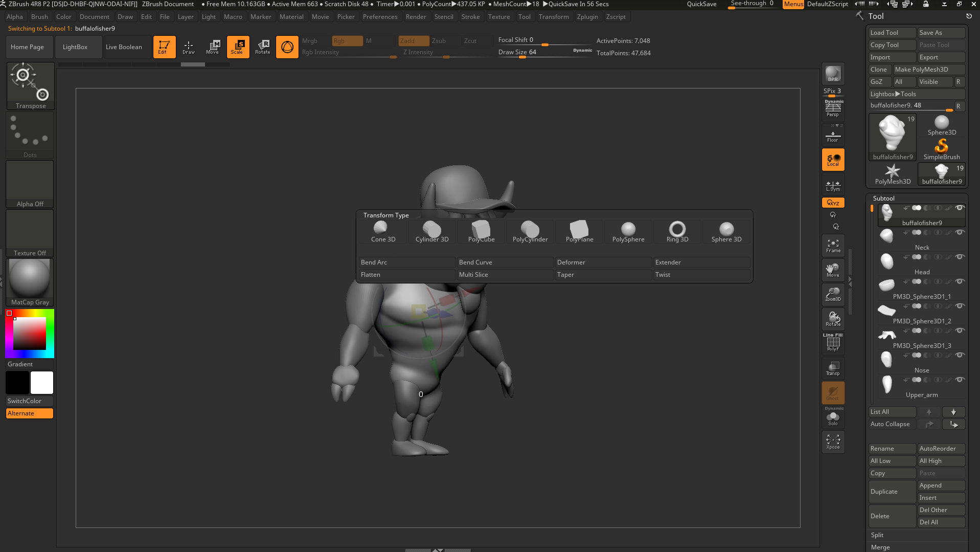Expand the Split section

point(877,535)
